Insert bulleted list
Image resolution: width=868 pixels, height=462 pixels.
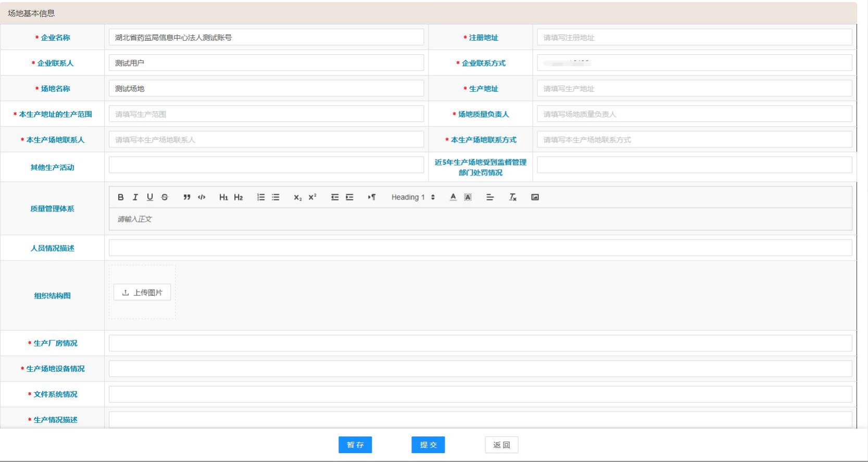275,197
